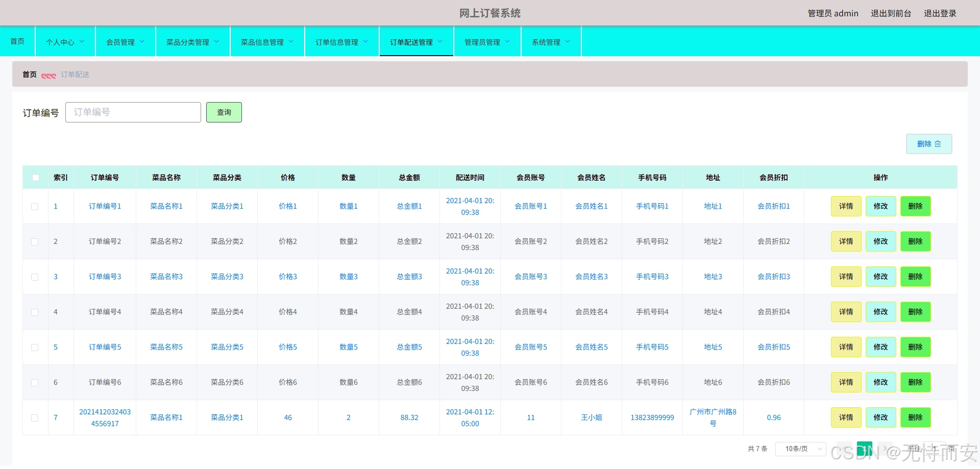Click 首页 in the breadcrumb
980x469 pixels.
tap(30, 75)
